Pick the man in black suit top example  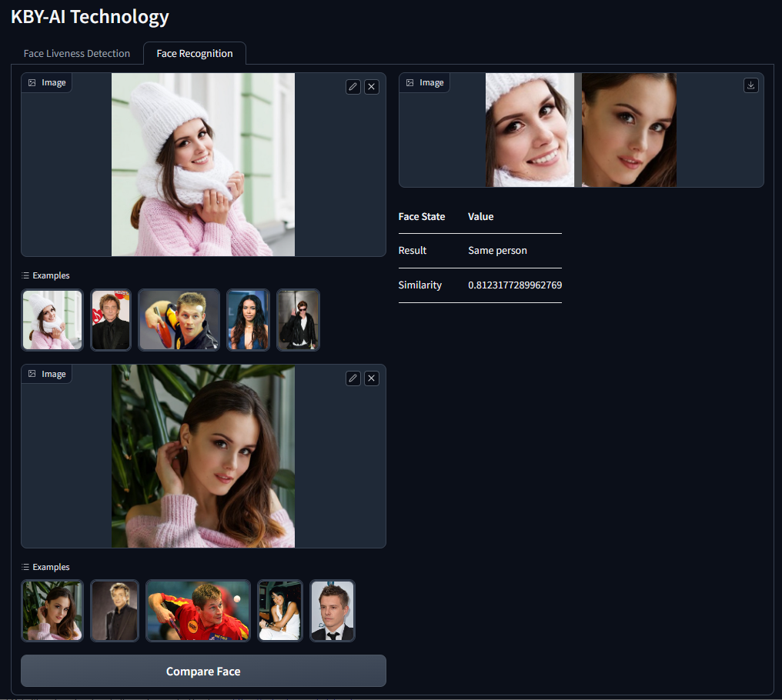(111, 320)
